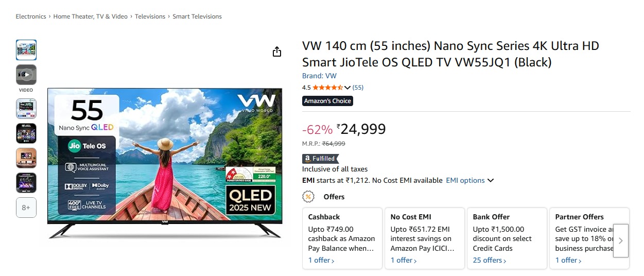Click the share icon above product image
Viewport: 644px width, 276px height.
pyautogui.click(x=277, y=51)
